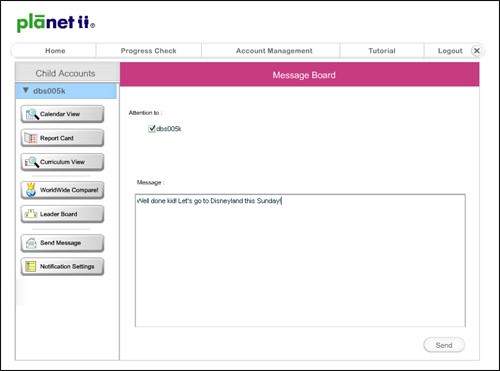Click the Leader Board podium icon

[31, 214]
